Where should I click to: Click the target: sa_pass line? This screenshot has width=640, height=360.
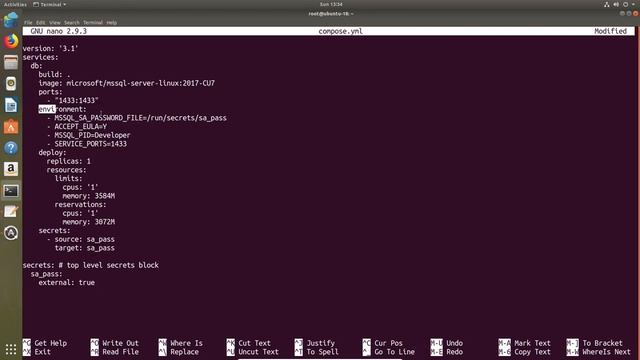click(x=84, y=248)
